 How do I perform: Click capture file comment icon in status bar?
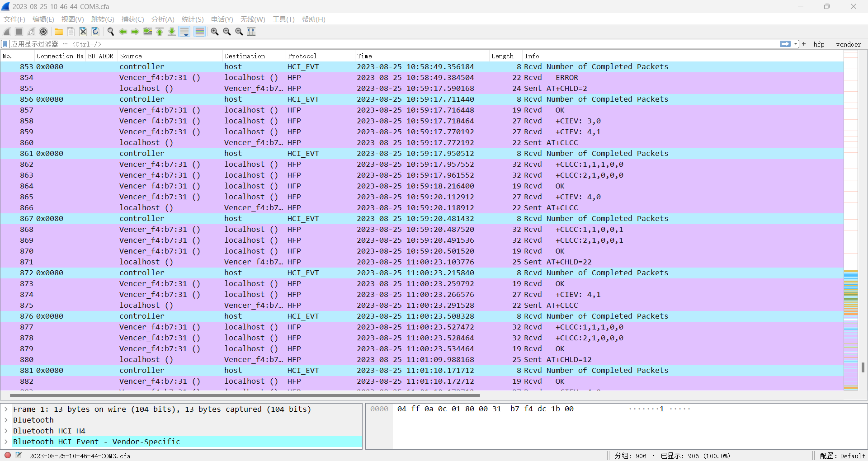pyautogui.click(x=19, y=455)
